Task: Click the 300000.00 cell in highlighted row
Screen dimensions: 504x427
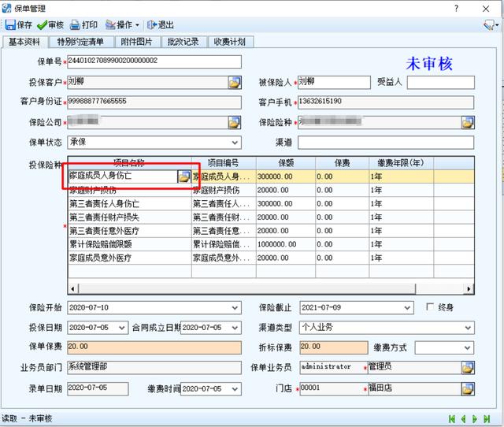Action: click(x=286, y=176)
